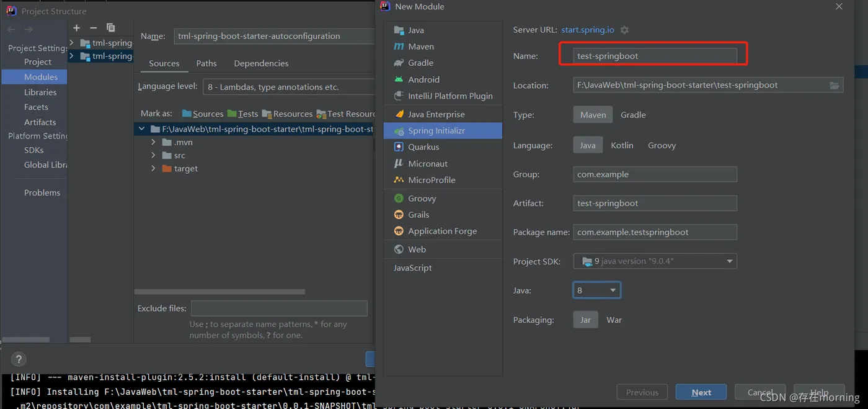Choose Java as language

coord(587,145)
